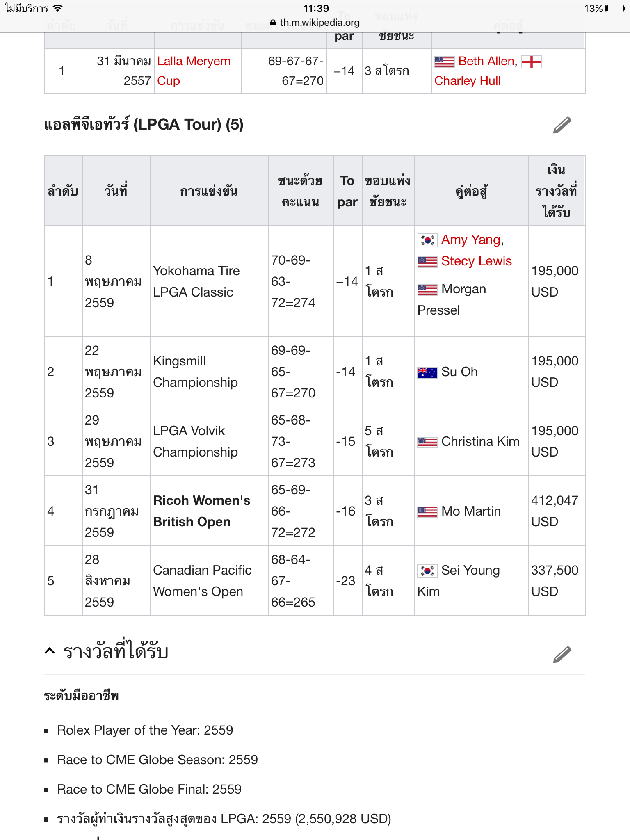This screenshot has height=840, width=630.
Task: Tap the US flag beside Christina Kim
Action: [x=427, y=442]
